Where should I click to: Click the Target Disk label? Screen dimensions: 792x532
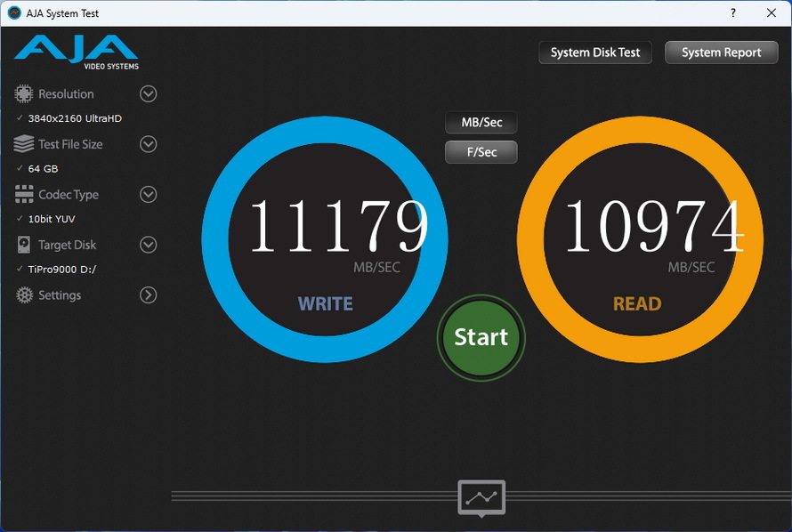point(67,245)
